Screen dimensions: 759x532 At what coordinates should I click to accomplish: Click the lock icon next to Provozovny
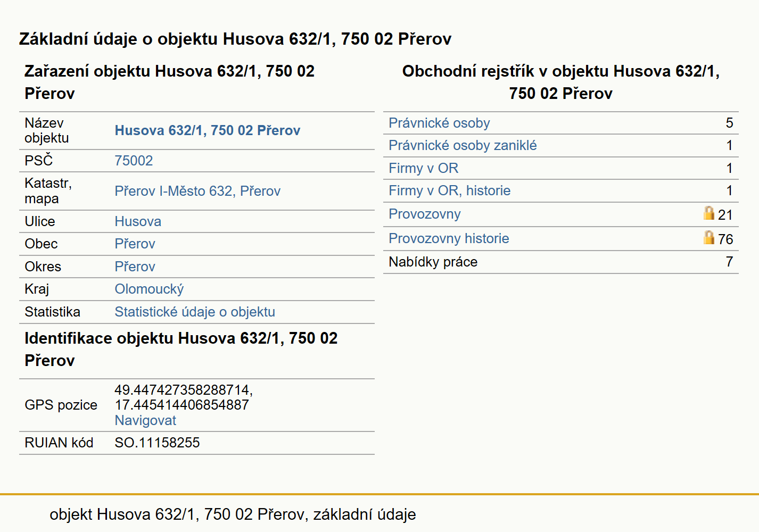tap(708, 213)
